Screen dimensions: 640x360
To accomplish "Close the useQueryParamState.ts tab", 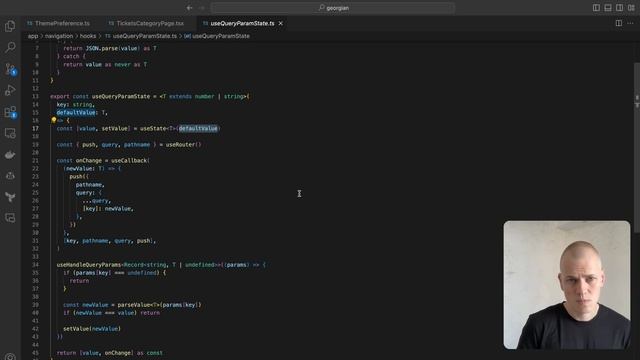I will tap(280, 23).
